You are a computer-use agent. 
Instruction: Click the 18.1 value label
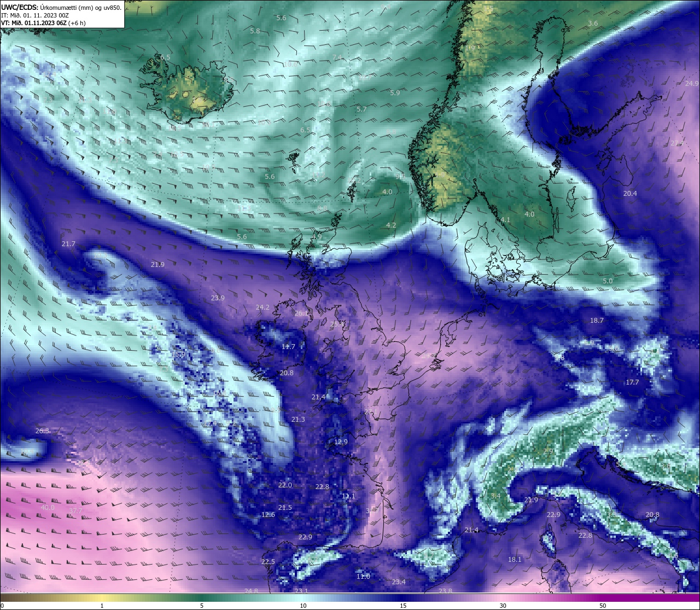[515, 560]
